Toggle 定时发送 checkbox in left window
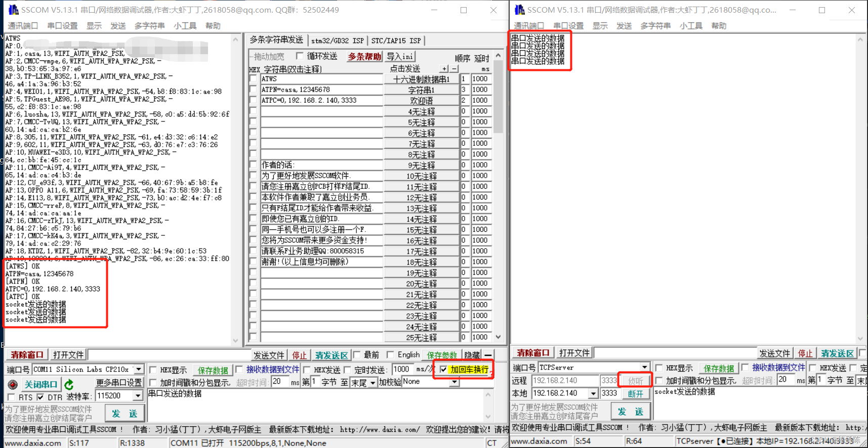Image resolution: width=868 pixels, height=448 pixels. point(347,370)
